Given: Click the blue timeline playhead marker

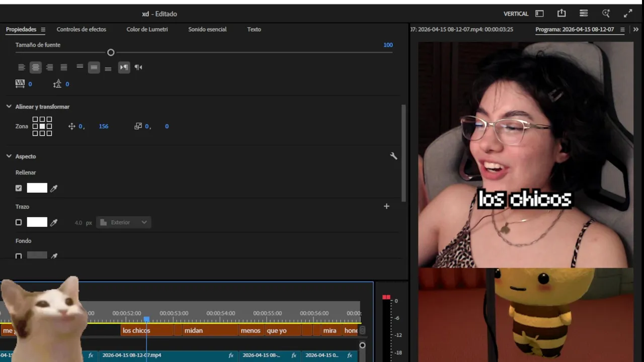Looking at the screenshot, I should click(146, 319).
